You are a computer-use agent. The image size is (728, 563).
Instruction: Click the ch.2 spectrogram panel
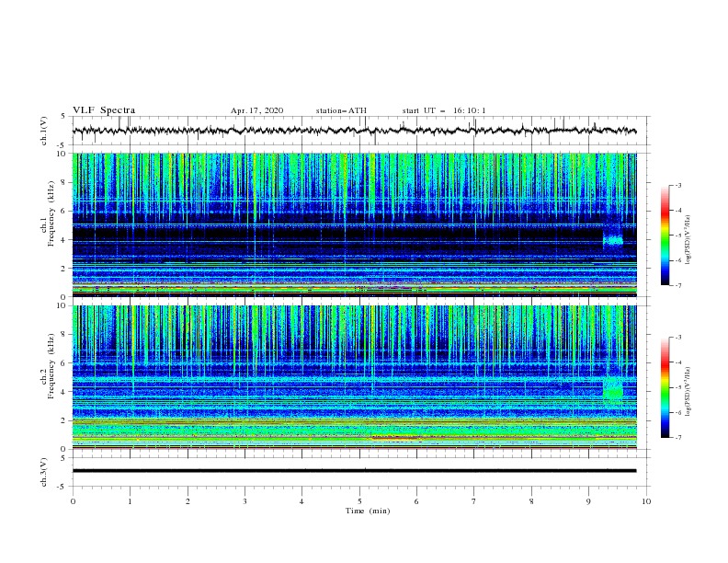pos(355,377)
